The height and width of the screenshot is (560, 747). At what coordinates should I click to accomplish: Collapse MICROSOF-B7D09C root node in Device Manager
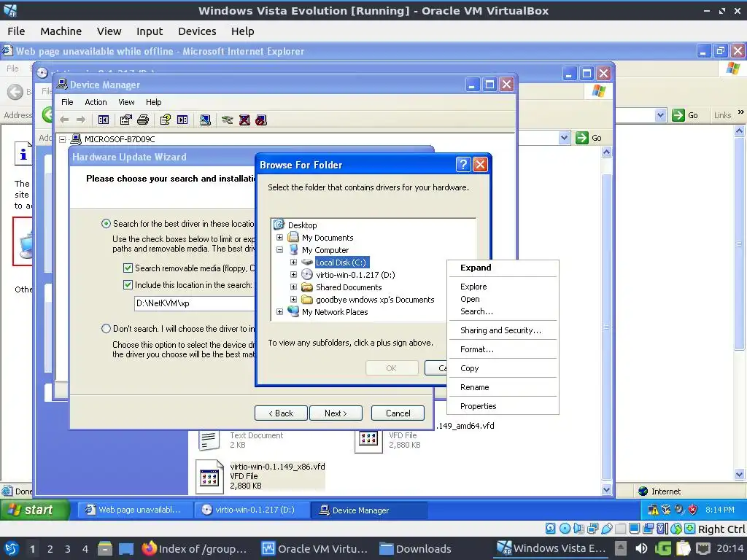point(63,139)
